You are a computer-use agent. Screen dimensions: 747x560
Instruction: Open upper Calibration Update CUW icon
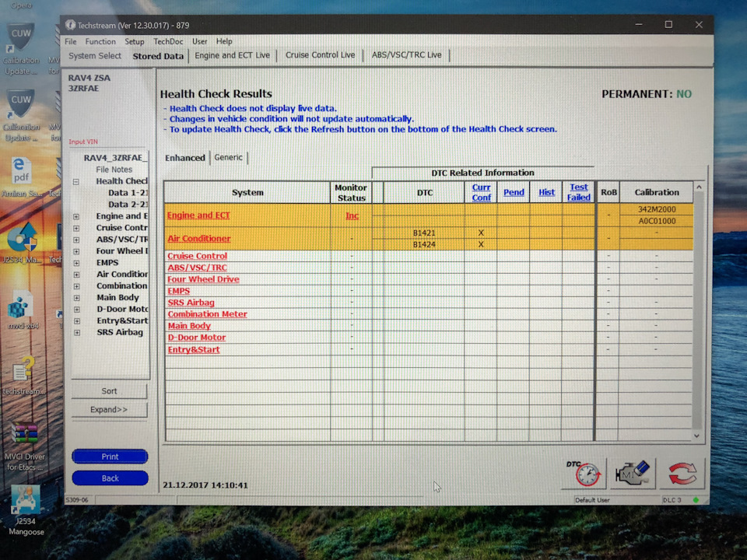[x=20, y=49]
